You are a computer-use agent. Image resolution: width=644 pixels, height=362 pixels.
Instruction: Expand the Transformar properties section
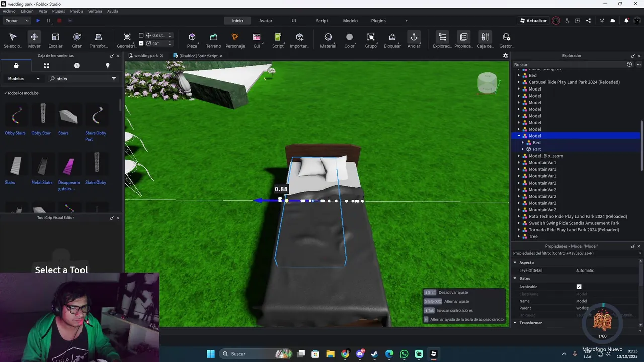point(515,323)
